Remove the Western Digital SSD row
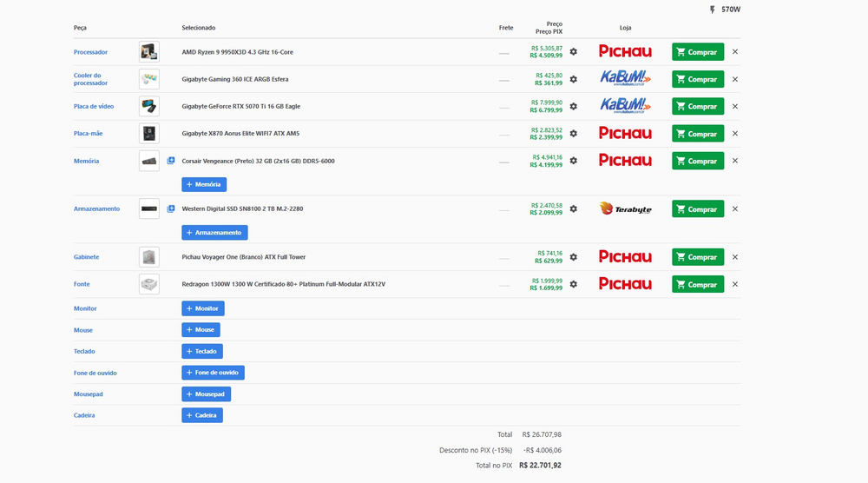868x483 pixels. tap(735, 208)
